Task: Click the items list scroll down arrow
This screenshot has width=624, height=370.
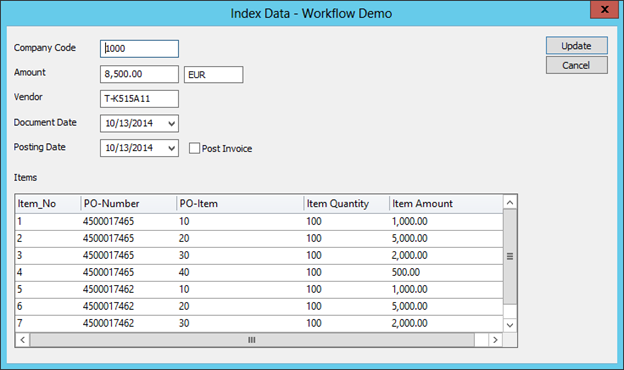Action: (x=510, y=325)
